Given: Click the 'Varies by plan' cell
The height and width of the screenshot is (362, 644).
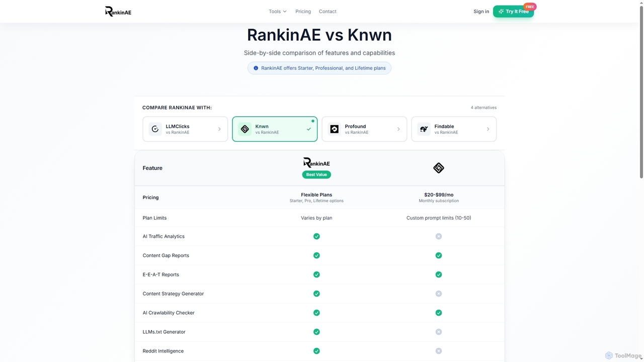Looking at the screenshot, I should pos(316,218).
